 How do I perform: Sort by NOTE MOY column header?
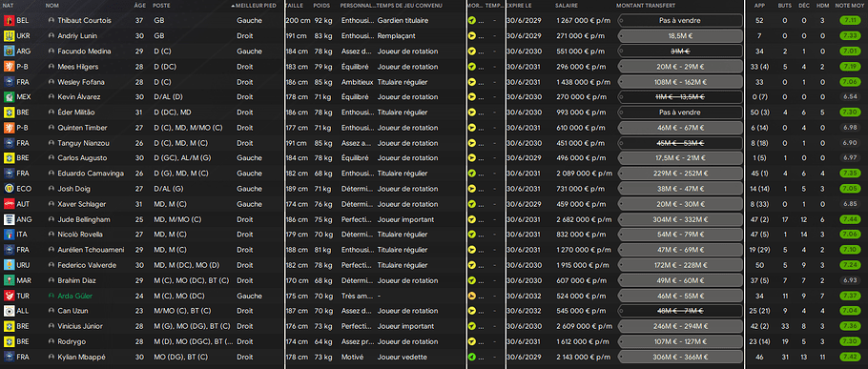click(850, 5)
